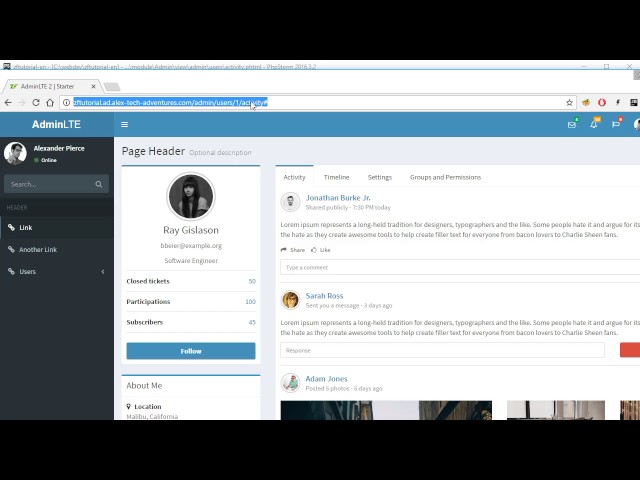Click Sarah Ross's avatar

click(x=291, y=300)
